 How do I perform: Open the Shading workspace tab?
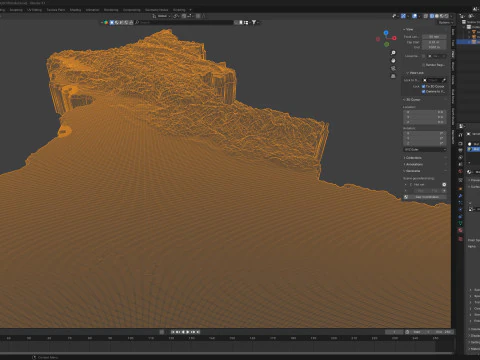coord(75,10)
